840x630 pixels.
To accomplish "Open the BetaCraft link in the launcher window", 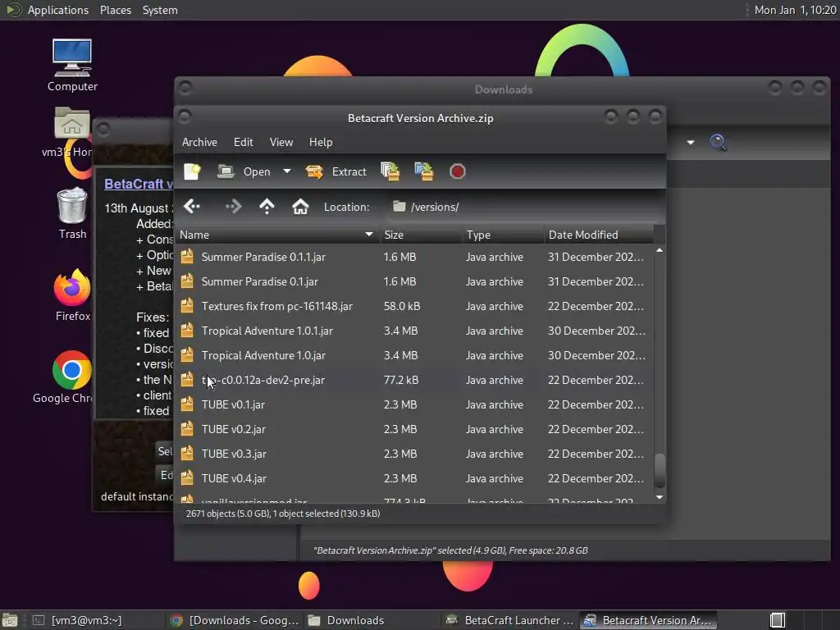I will 138,184.
